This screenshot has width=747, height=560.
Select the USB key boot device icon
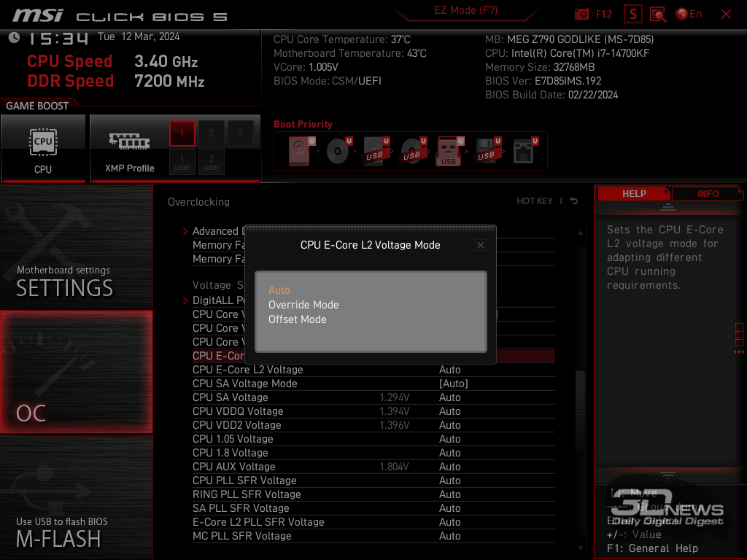point(449,151)
